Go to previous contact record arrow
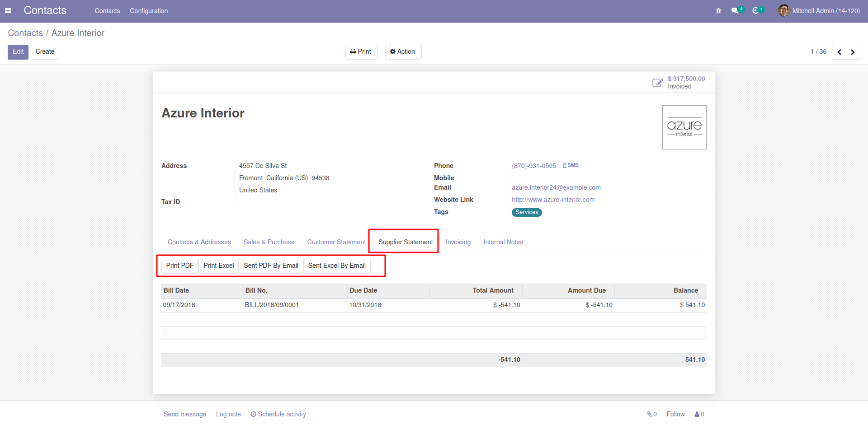Viewport: 868px width, 434px height. click(839, 52)
